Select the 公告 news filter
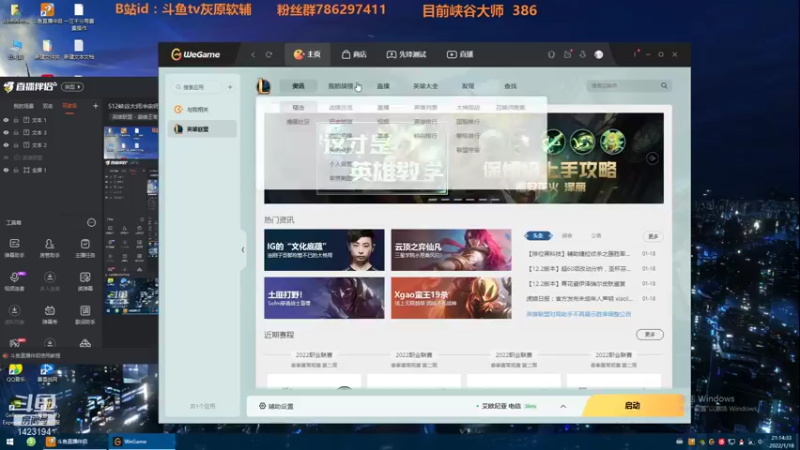Screen dimensions: 800x450 point(596,236)
